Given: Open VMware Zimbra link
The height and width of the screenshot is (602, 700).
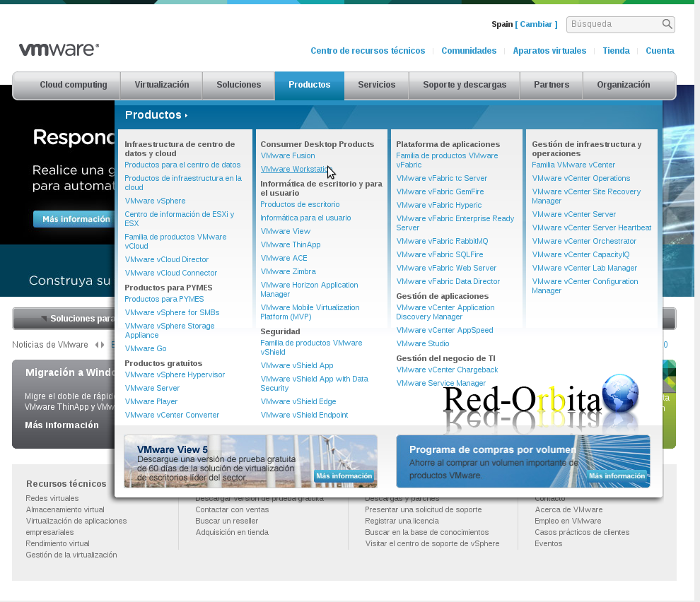Looking at the screenshot, I should tap(288, 271).
